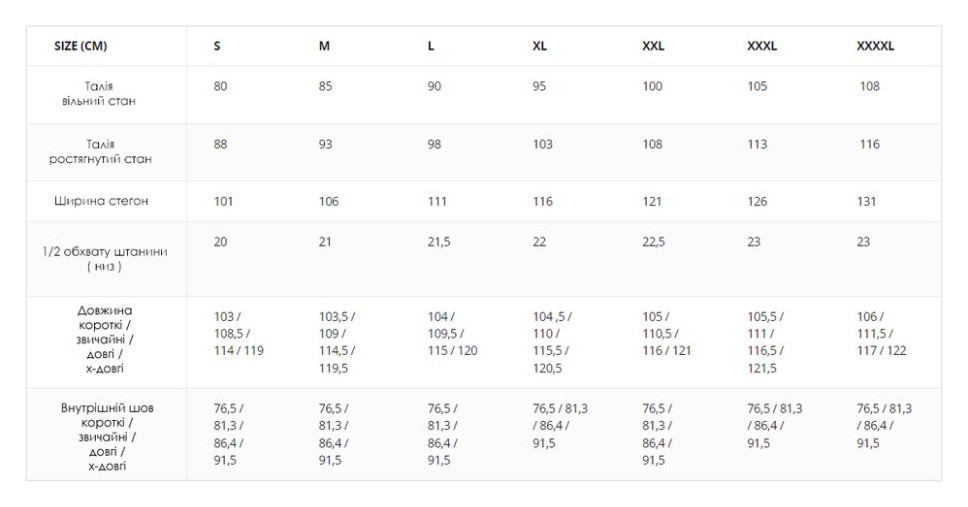Select the 'Внутрішній шов' row label
This screenshot has height=507, width=968.
(x=106, y=437)
